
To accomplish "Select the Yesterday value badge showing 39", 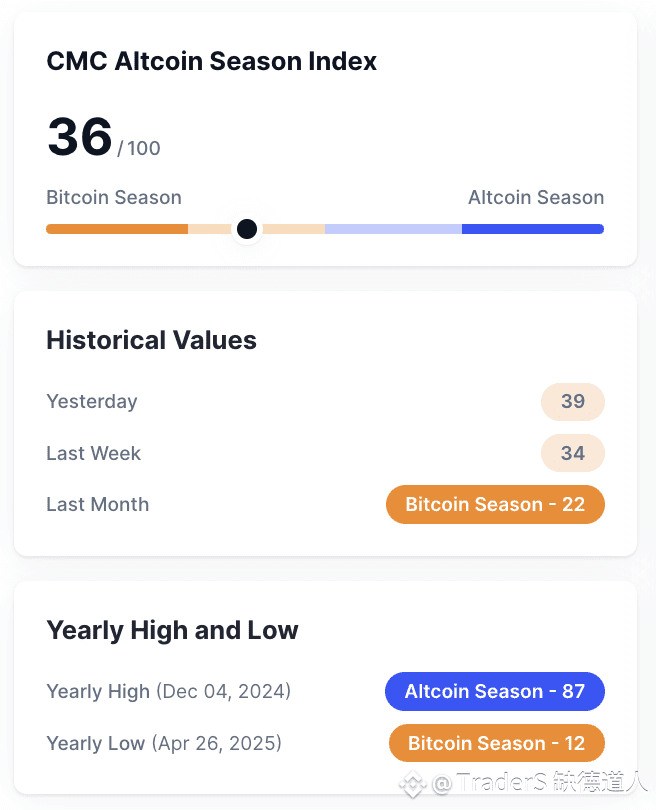I will pyautogui.click(x=572, y=402).
